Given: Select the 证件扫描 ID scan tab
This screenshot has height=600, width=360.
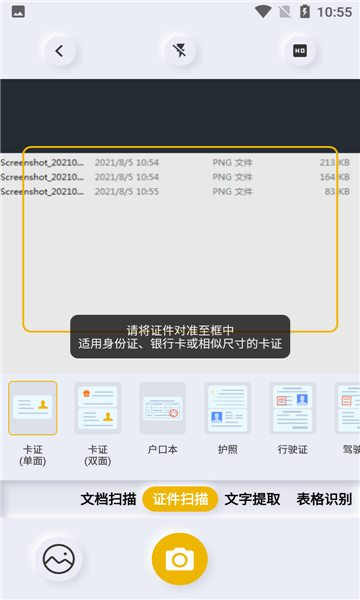Looking at the screenshot, I should point(180,499).
